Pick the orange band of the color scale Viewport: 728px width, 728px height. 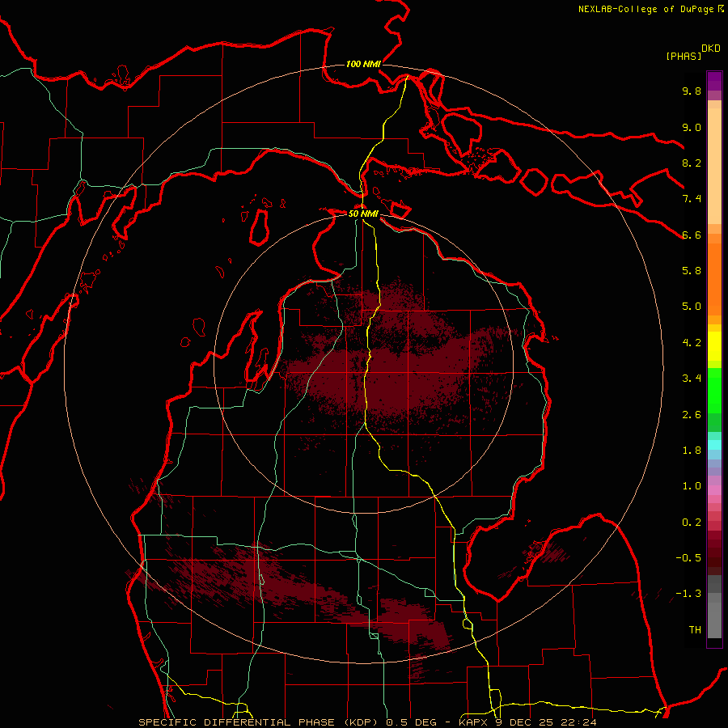pos(714,278)
